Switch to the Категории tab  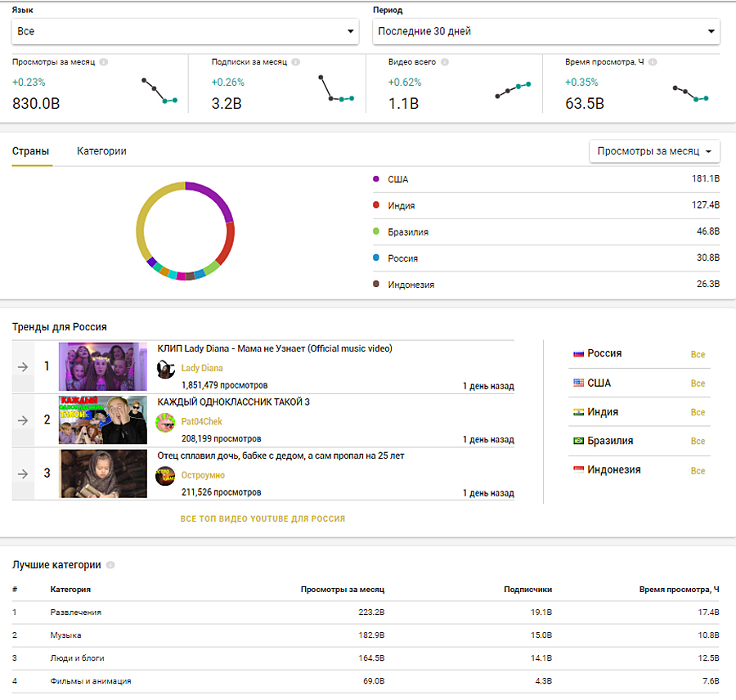[x=101, y=151]
